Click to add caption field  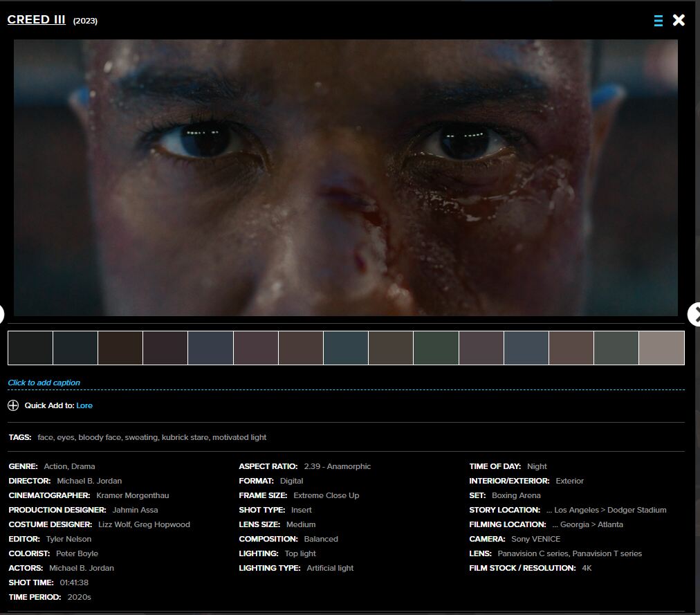click(44, 383)
